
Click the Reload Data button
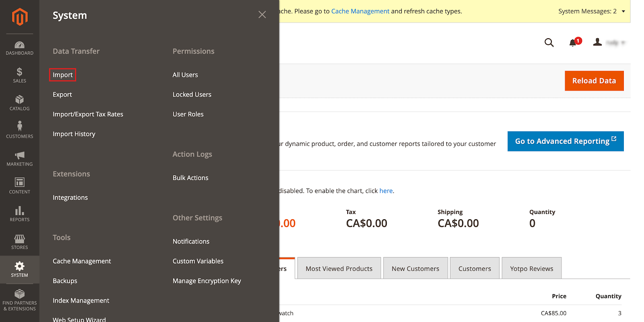pyautogui.click(x=594, y=81)
